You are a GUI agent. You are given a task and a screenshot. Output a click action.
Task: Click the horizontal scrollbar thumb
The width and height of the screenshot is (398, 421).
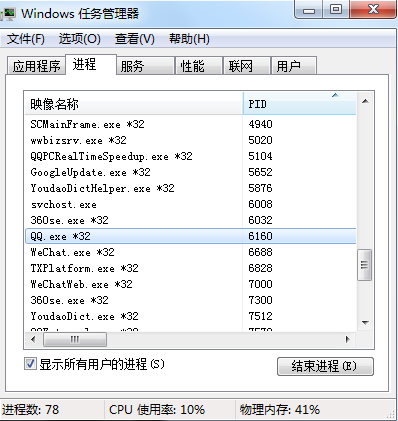[x=75, y=340]
